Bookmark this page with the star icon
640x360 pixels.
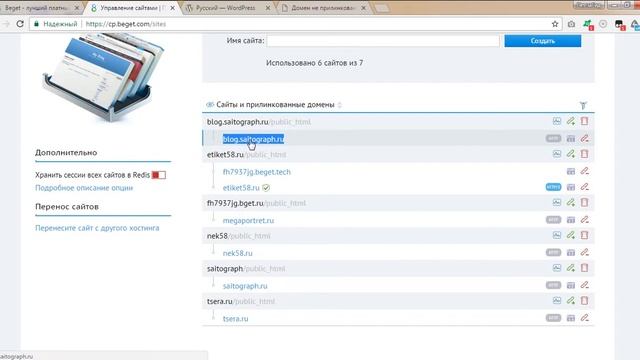click(x=555, y=24)
